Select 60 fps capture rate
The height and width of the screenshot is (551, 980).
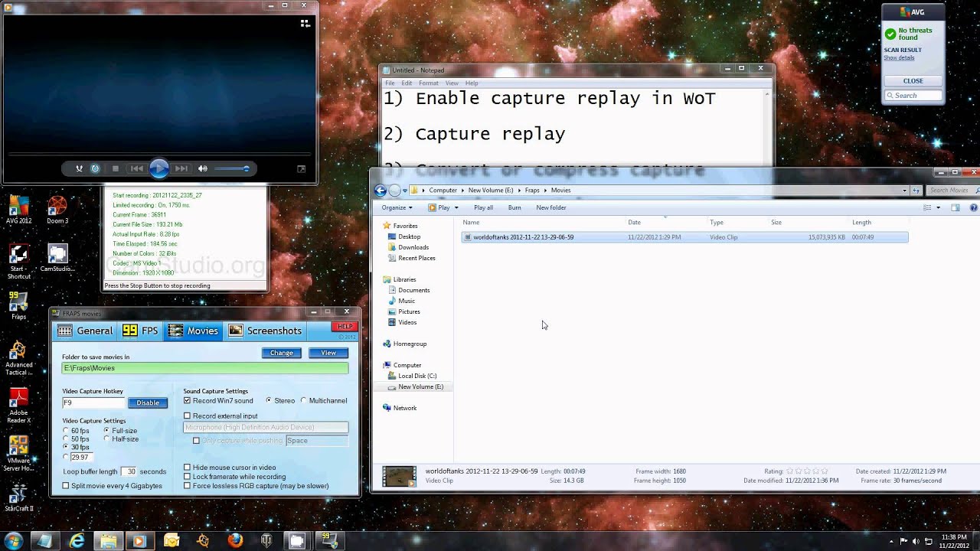point(76,431)
